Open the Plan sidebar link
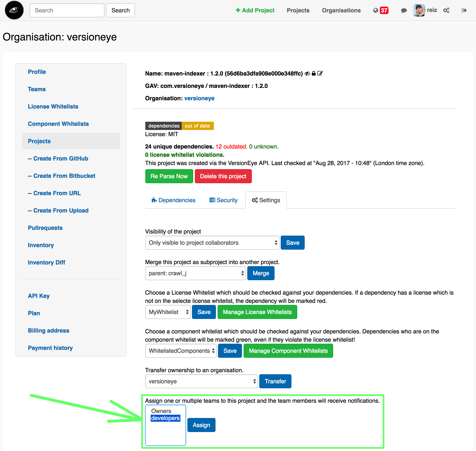476x451 pixels. coord(34,313)
